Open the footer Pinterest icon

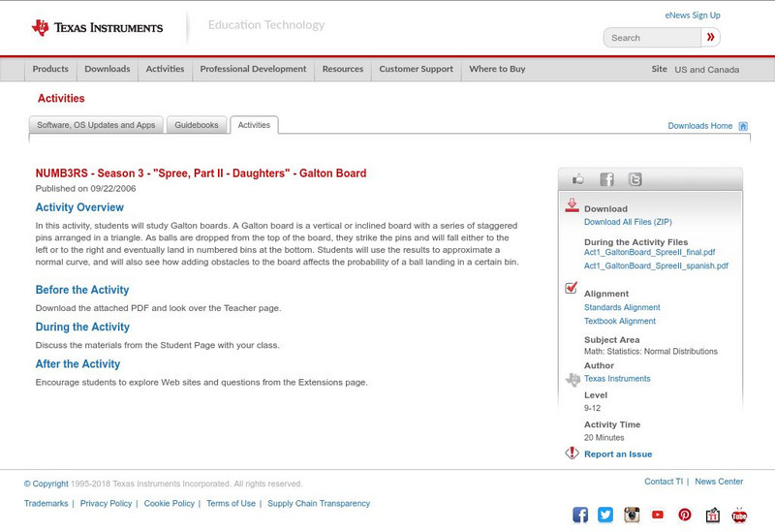[685, 515]
